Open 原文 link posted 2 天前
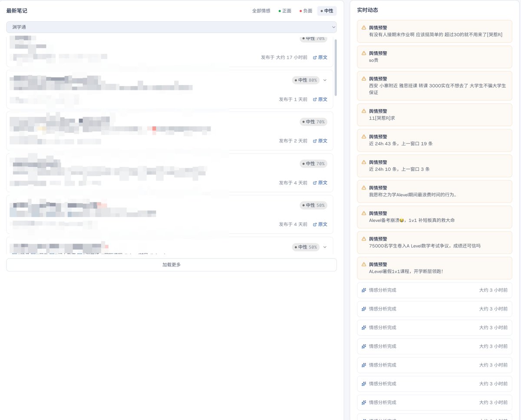Image resolution: width=521 pixels, height=420 pixels. (x=320, y=141)
